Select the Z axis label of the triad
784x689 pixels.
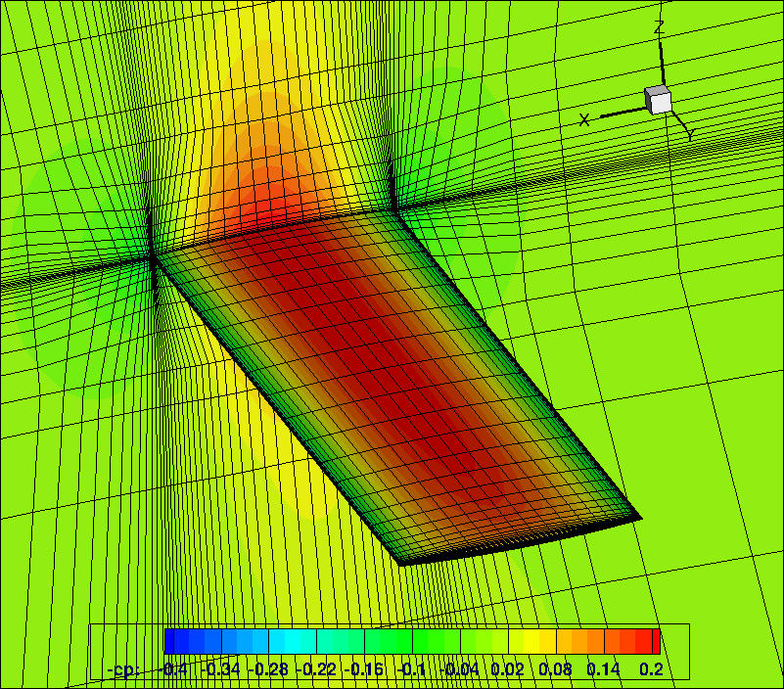coord(660,27)
